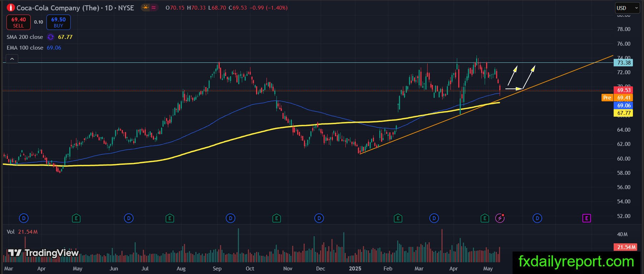
Task: Select the Vol indicator legend label
Action: pos(11,232)
